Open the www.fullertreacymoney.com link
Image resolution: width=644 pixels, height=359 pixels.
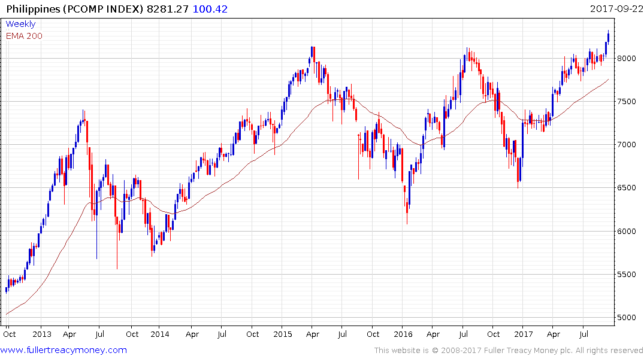pos(64,350)
